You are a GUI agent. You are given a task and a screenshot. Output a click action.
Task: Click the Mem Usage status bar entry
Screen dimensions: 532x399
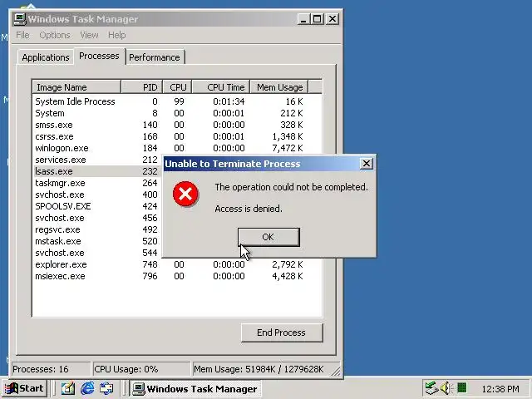click(x=265, y=369)
